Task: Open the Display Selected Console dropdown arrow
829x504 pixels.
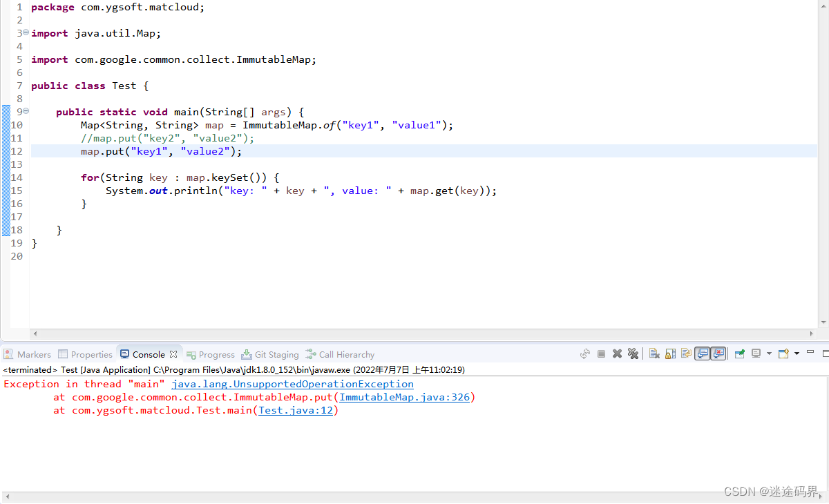Action: point(769,353)
